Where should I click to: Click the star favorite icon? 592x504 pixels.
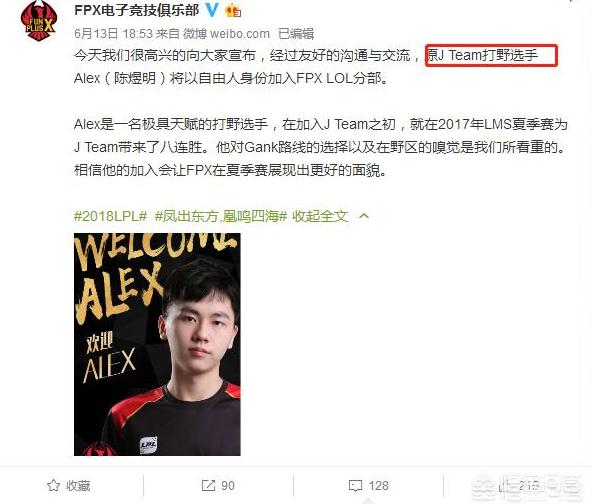coord(53,486)
